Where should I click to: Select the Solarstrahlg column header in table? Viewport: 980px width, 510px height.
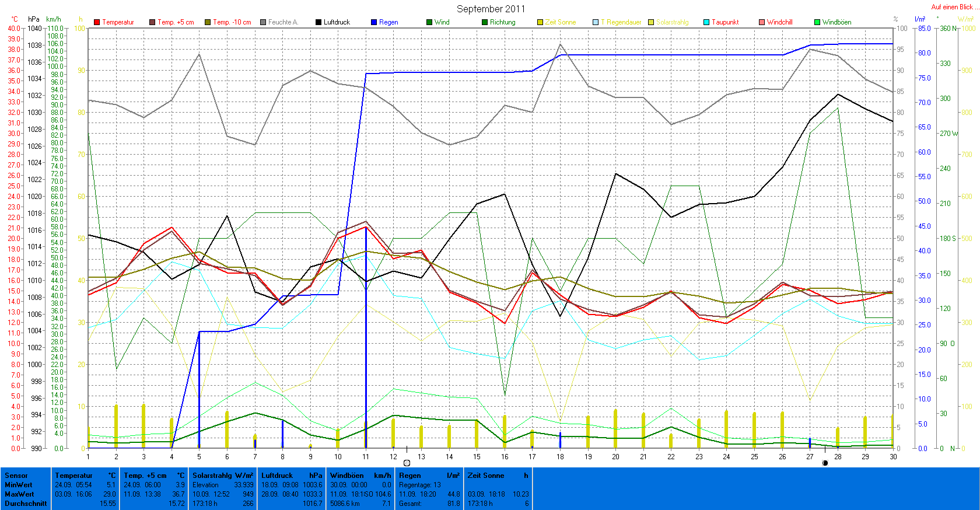[223, 476]
